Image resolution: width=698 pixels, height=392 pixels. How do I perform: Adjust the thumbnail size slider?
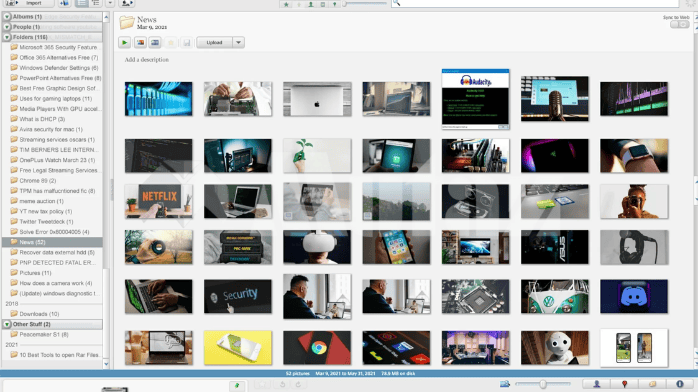(x=543, y=384)
